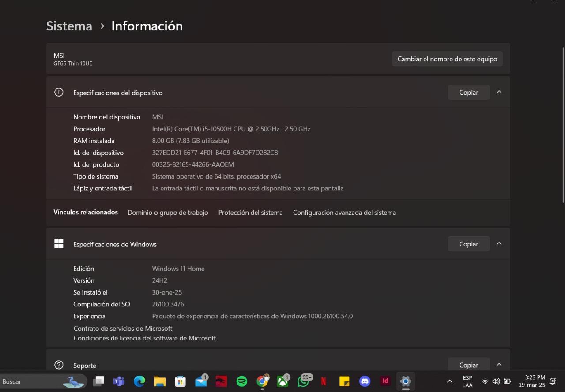Click the Lápiz y entrada táctil label
The width and height of the screenshot is (565, 392).
(103, 189)
